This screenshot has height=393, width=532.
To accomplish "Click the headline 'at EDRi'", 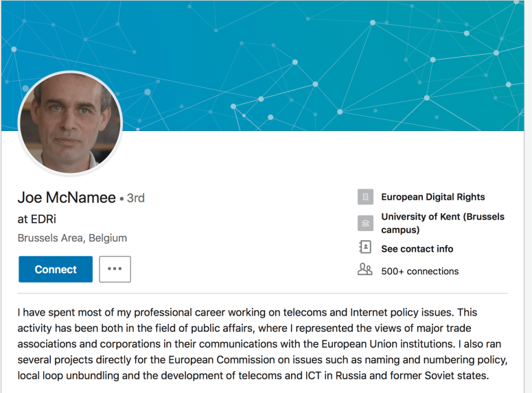I will [x=37, y=219].
